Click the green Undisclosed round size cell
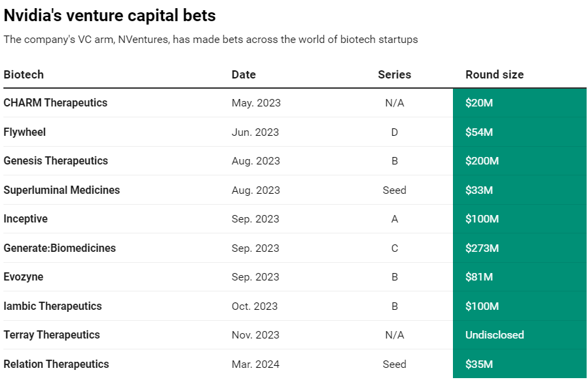 click(x=519, y=335)
